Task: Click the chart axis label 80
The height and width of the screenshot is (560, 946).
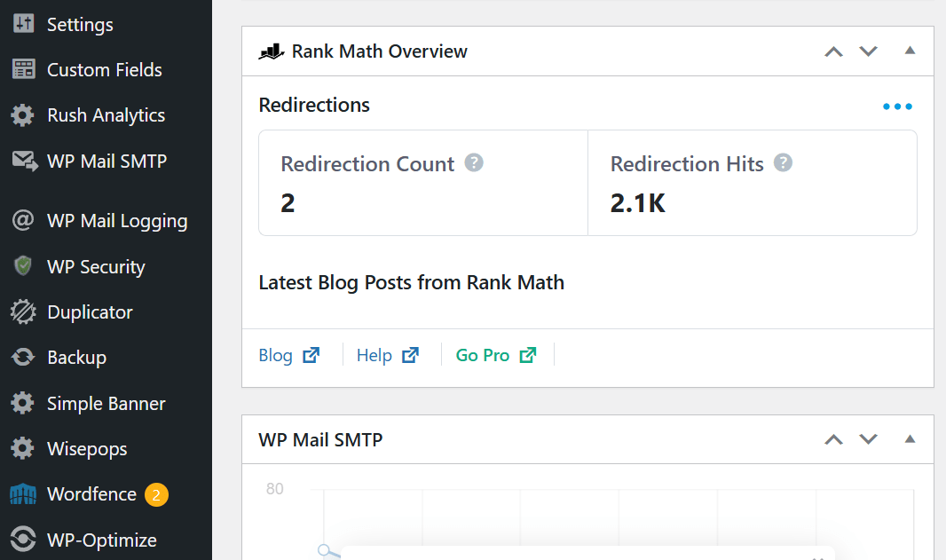Action: pos(274,489)
